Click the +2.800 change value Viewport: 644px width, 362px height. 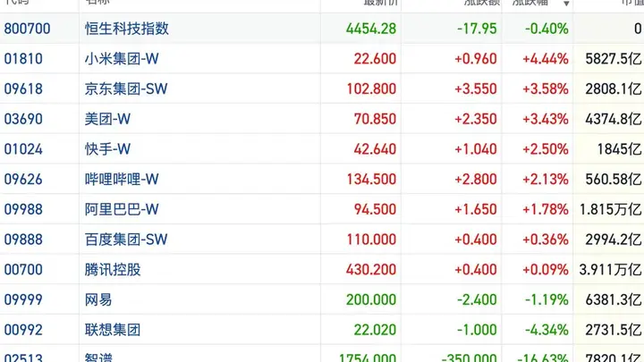coord(476,180)
